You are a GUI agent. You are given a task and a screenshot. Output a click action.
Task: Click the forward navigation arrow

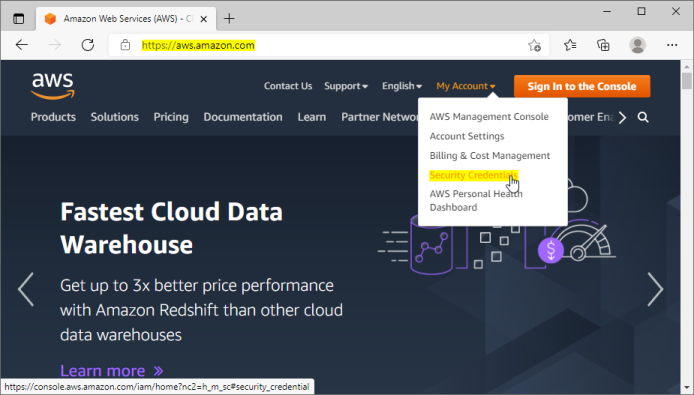pyautogui.click(x=54, y=45)
